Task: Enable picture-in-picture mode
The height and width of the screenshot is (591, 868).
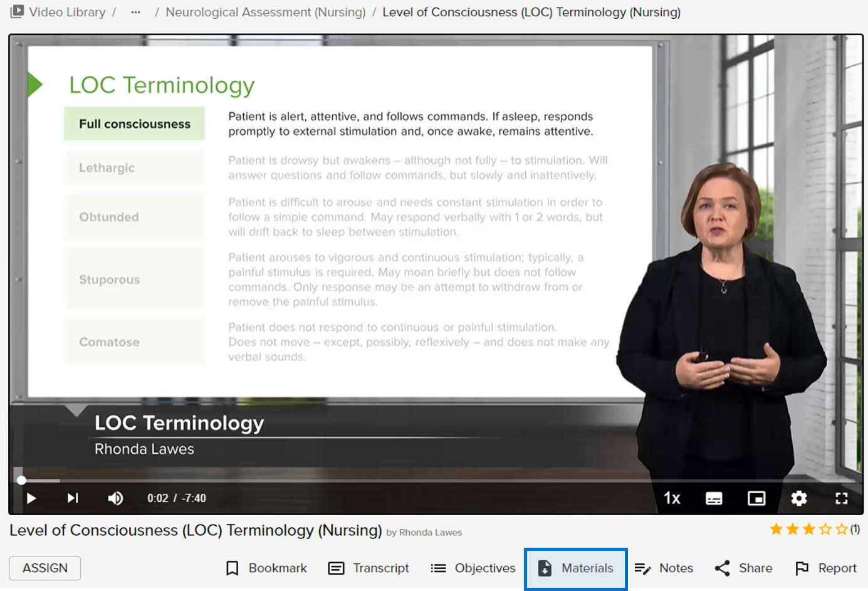Action: pos(756,498)
